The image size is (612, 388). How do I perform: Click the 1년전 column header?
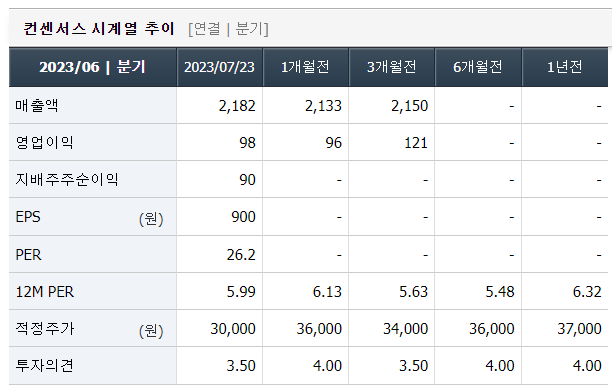565,67
